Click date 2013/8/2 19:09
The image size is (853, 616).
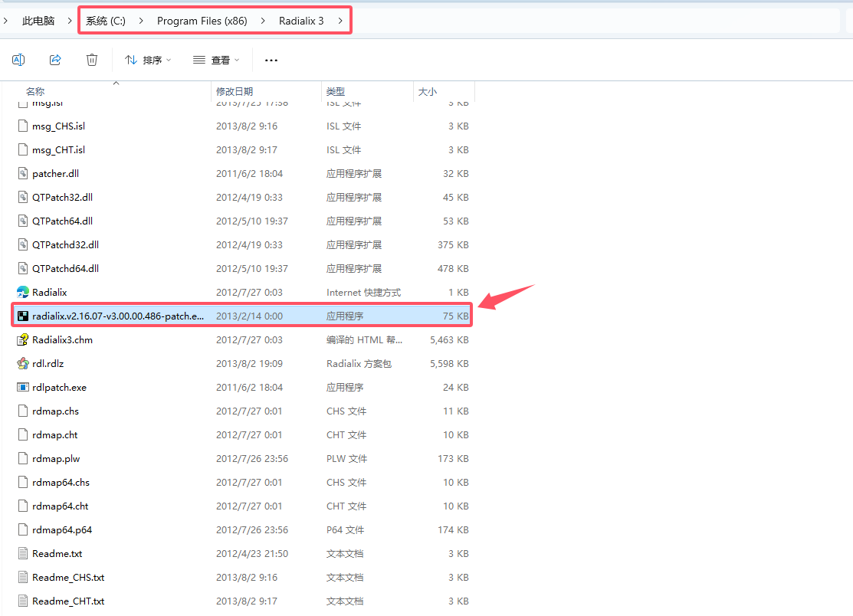pos(249,363)
